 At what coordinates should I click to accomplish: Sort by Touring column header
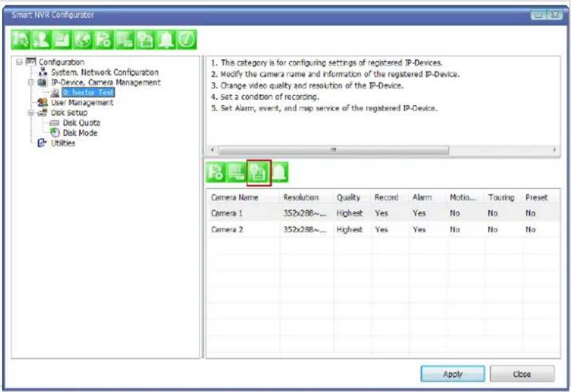(x=504, y=198)
